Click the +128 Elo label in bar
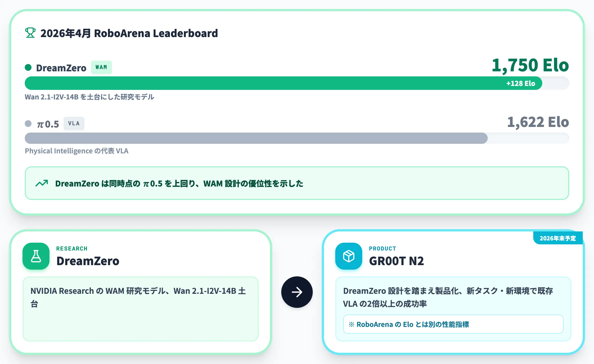The image size is (594, 364). (x=521, y=83)
